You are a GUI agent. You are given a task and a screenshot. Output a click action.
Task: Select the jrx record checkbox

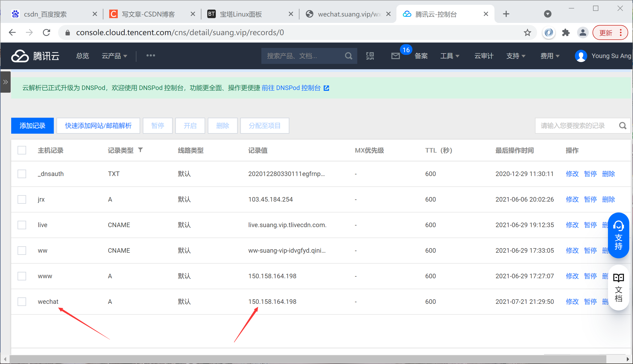point(22,199)
